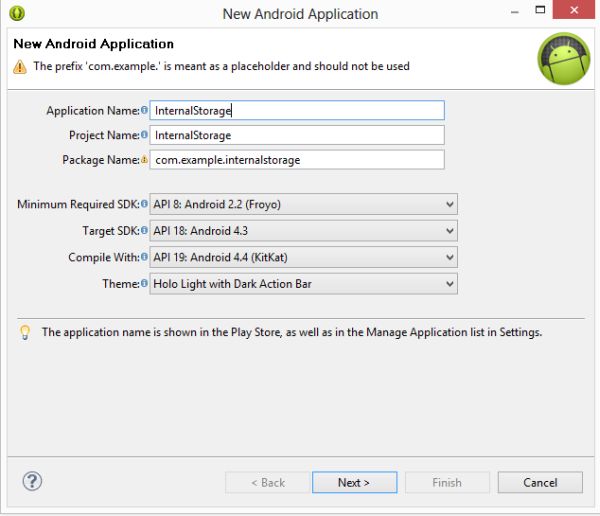Cancel the New Android Application wizard
Viewport: 600px width, 516px height.
point(540,482)
